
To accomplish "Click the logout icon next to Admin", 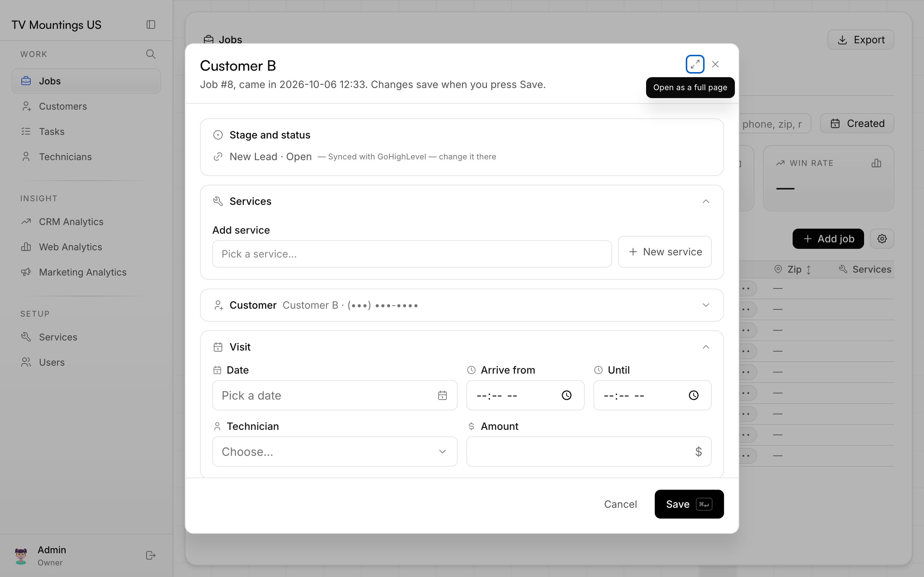I will (151, 555).
